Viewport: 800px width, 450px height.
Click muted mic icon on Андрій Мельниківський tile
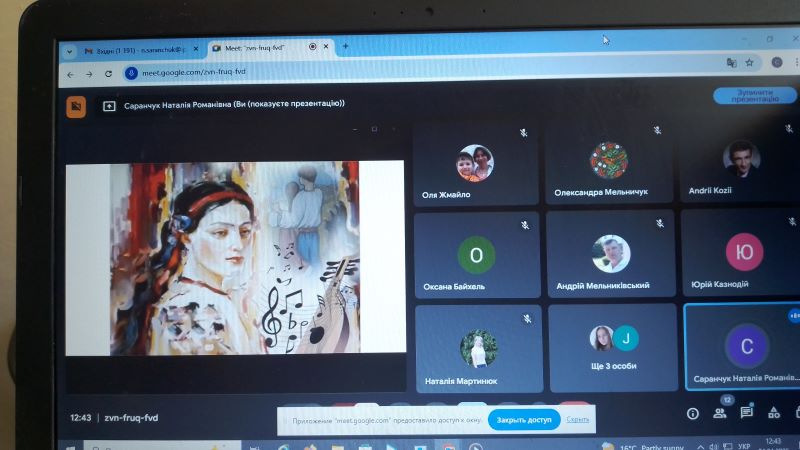click(660, 223)
